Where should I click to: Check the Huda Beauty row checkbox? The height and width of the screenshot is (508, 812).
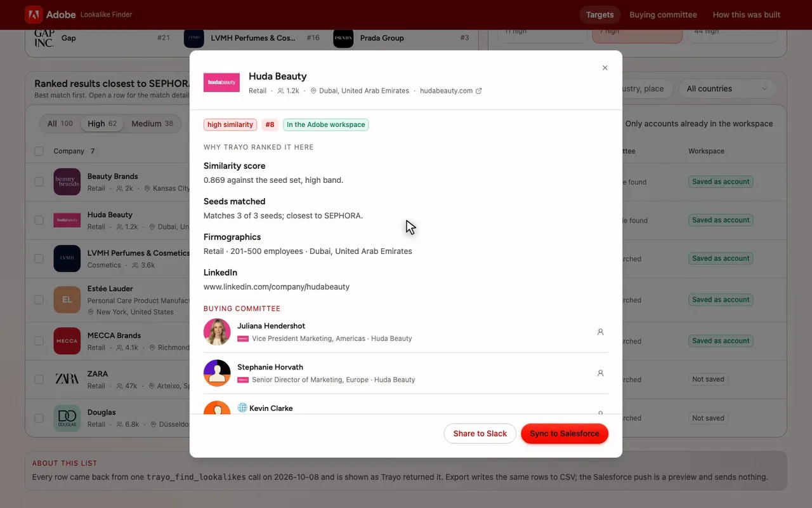39,220
